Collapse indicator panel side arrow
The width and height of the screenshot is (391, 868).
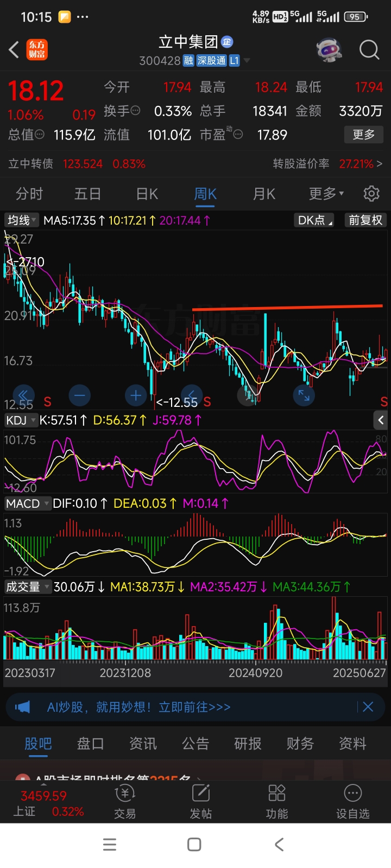tap(381, 420)
